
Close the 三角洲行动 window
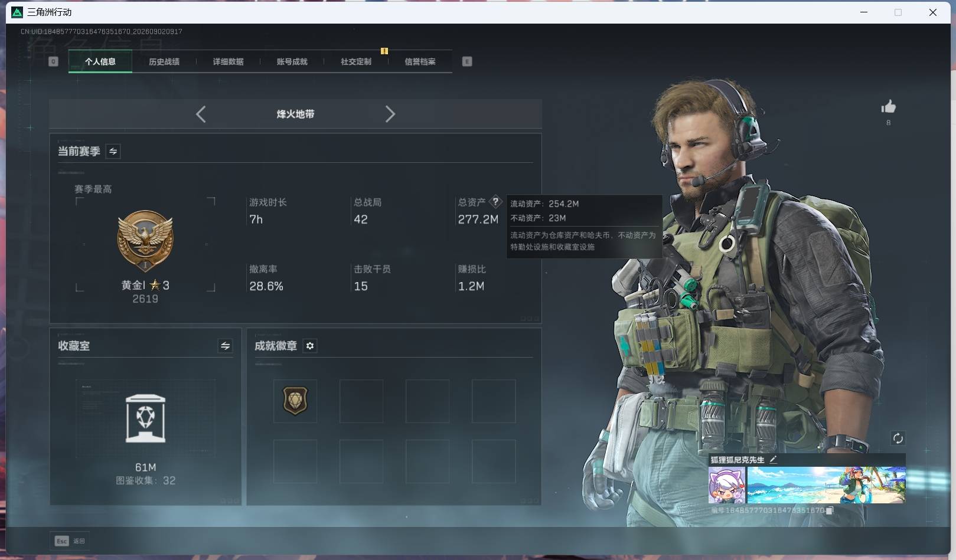click(x=933, y=12)
